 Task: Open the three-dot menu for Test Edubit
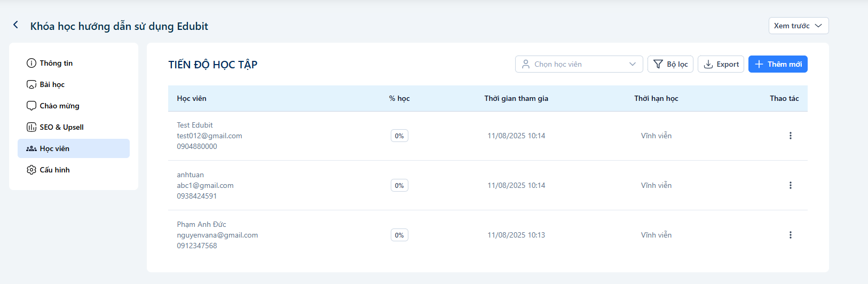point(790,136)
